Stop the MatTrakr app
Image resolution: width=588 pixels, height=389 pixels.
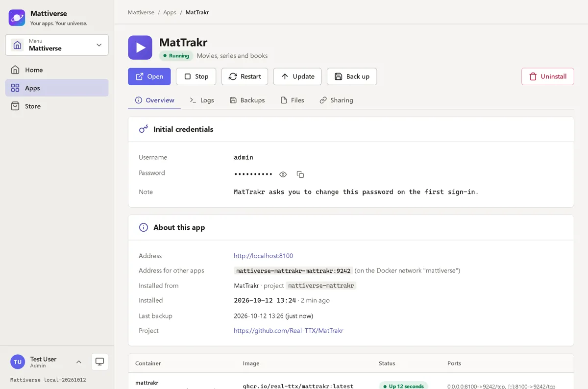196,76
